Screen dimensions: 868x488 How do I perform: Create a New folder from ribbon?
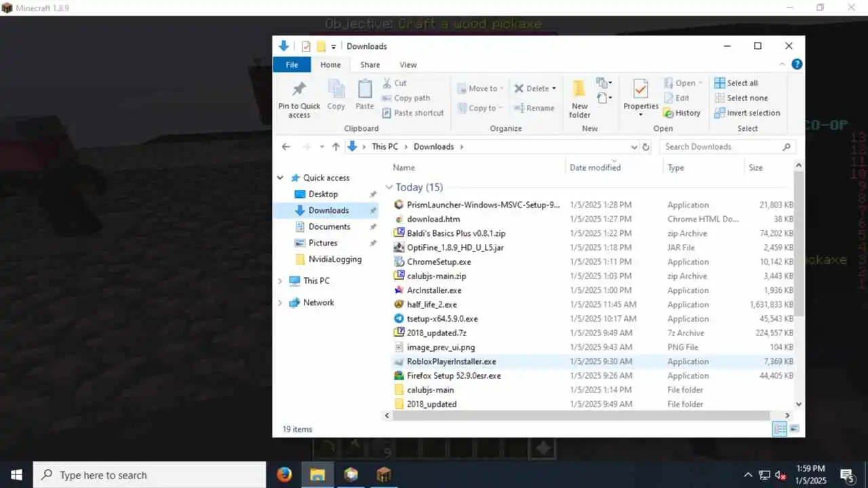point(580,99)
